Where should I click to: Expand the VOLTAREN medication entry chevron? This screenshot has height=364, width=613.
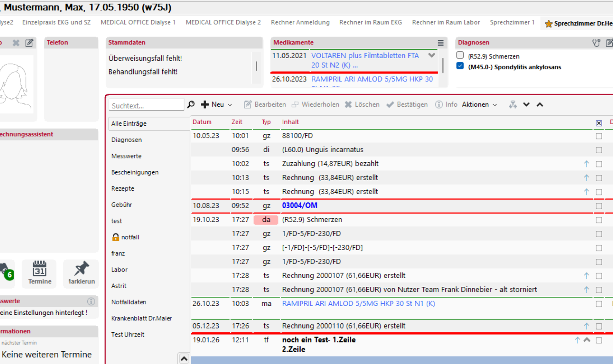click(432, 56)
